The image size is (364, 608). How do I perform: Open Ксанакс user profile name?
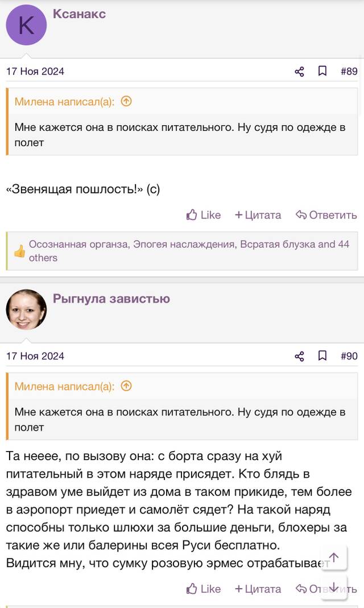point(79,14)
